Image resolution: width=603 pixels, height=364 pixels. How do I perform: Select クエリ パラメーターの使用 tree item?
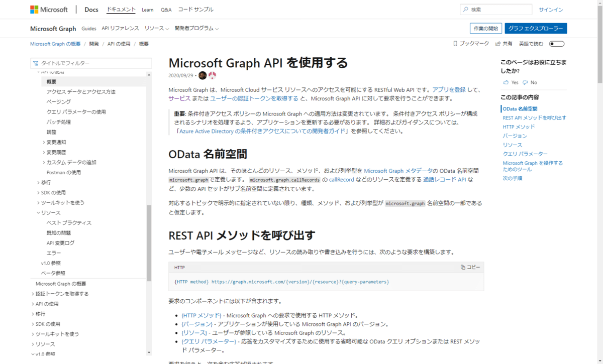tap(76, 111)
